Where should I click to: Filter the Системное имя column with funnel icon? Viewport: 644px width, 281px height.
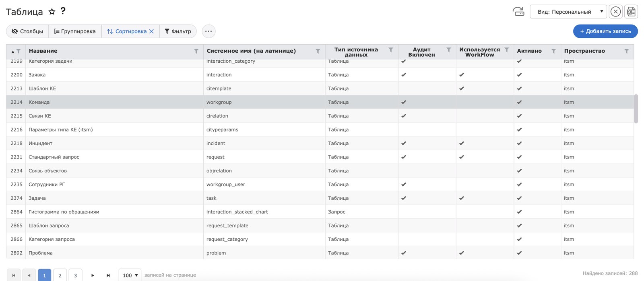tap(318, 51)
